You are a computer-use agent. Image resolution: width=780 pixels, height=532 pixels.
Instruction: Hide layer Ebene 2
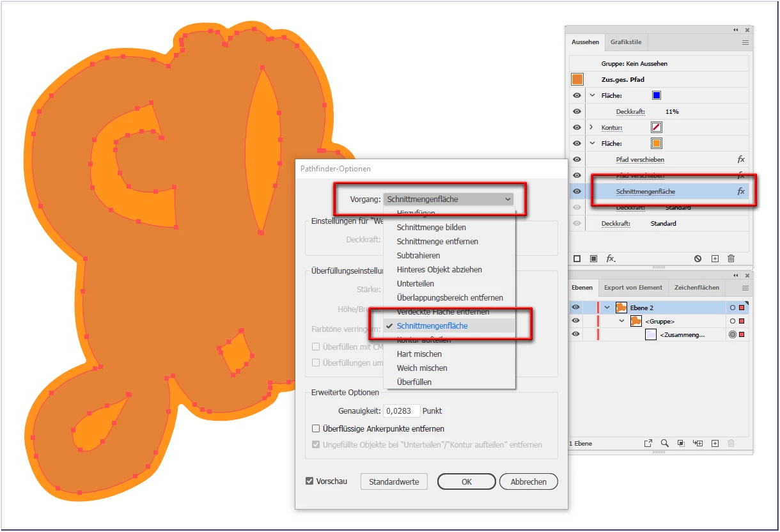point(575,308)
